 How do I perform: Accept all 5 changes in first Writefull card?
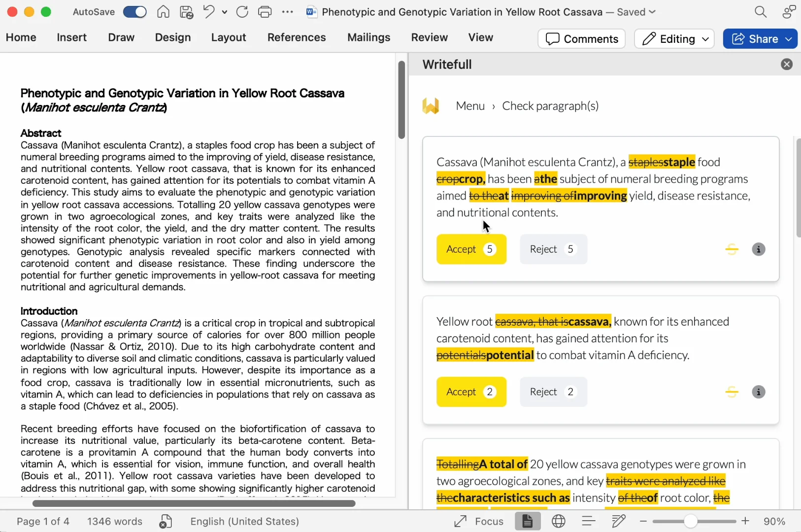tap(471, 249)
